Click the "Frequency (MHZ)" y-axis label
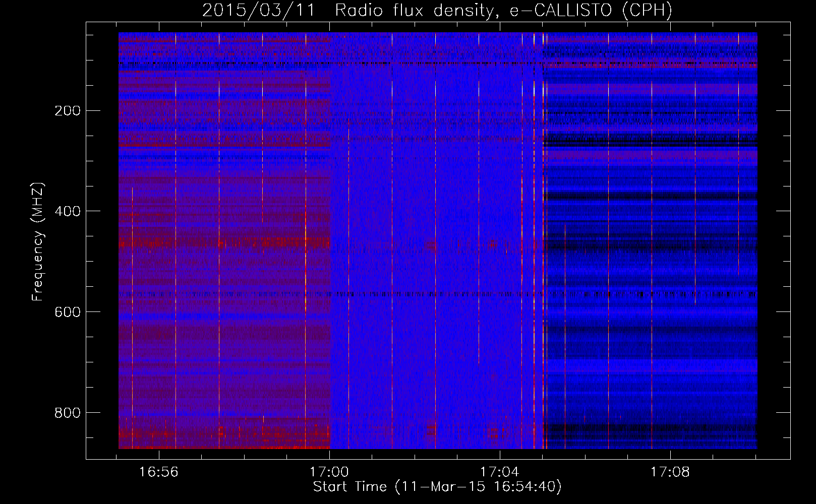Image resolution: width=816 pixels, height=504 pixels. point(38,242)
